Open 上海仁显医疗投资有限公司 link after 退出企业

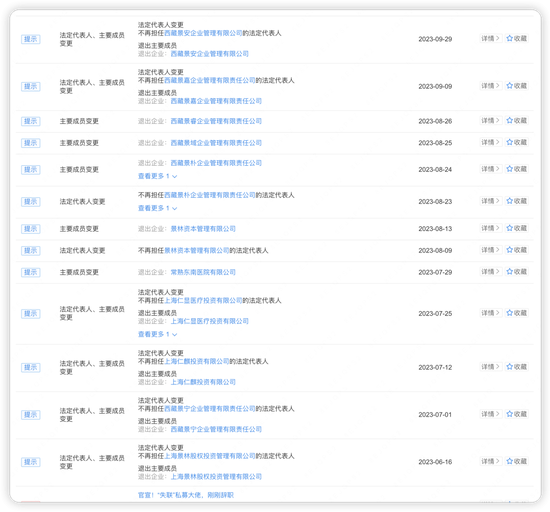pos(209,321)
